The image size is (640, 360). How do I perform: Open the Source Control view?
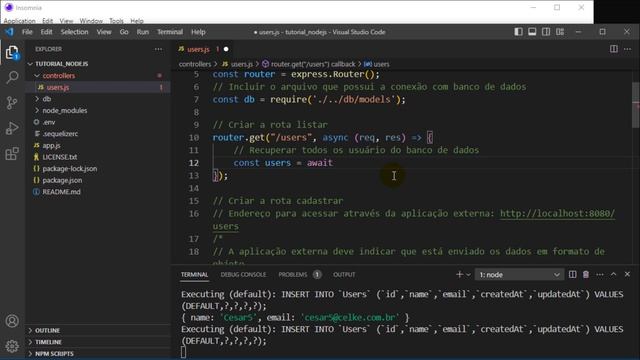coord(12,102)
